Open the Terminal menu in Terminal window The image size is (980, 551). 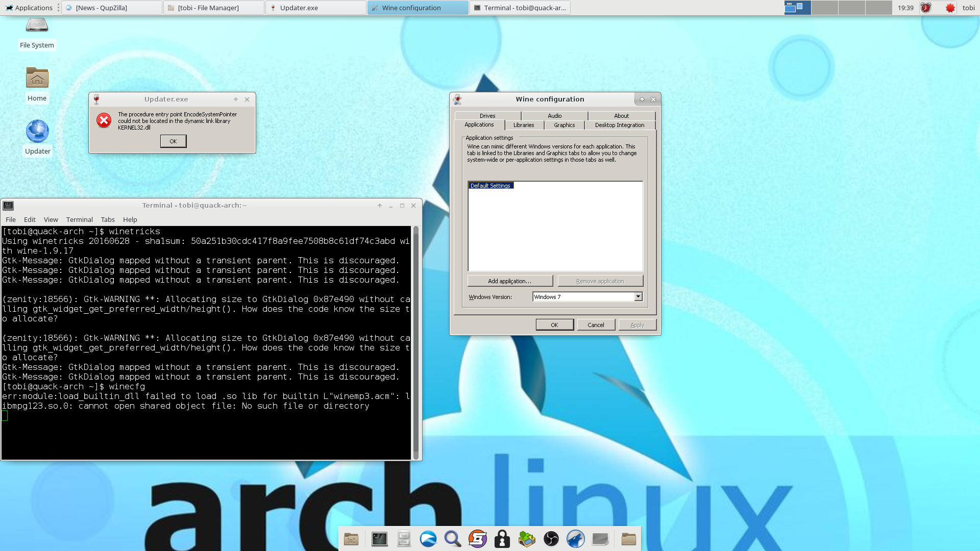80,219
